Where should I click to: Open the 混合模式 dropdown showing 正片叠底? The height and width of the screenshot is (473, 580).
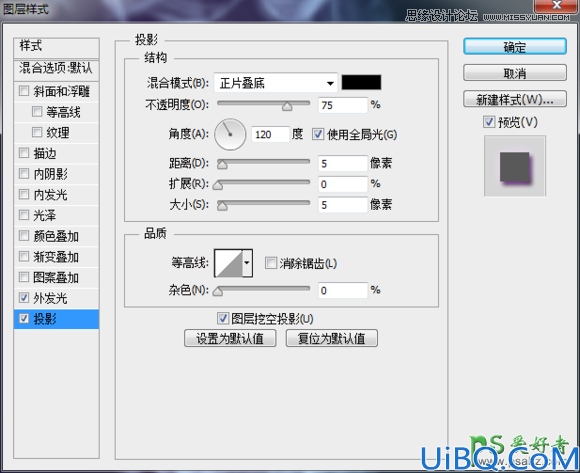click(276, 83)
